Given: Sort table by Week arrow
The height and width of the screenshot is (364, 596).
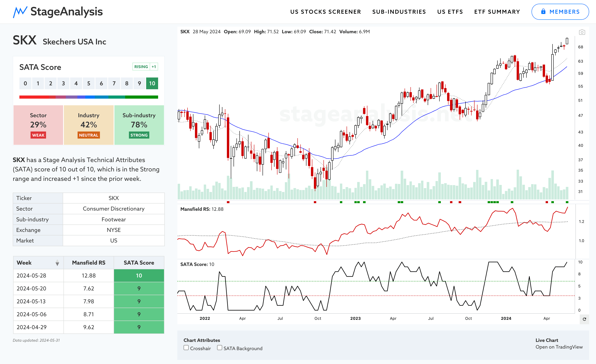Looking at the screenshot, I should point(57,263).
